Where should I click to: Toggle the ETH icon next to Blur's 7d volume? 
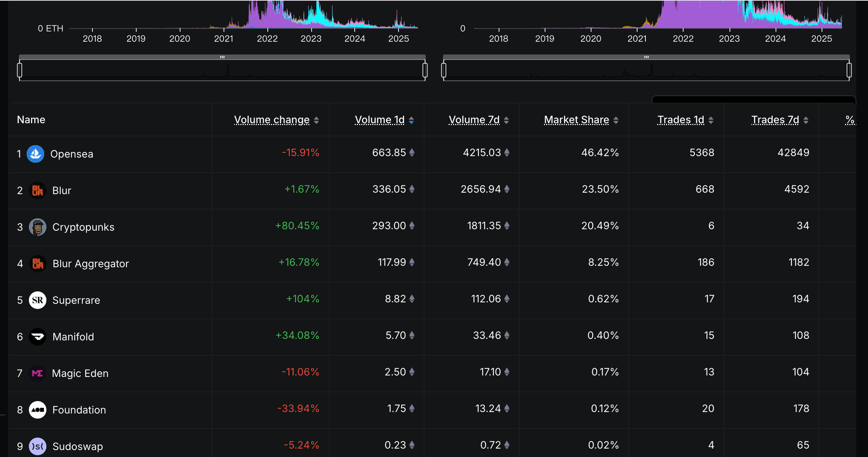point(507,189)
